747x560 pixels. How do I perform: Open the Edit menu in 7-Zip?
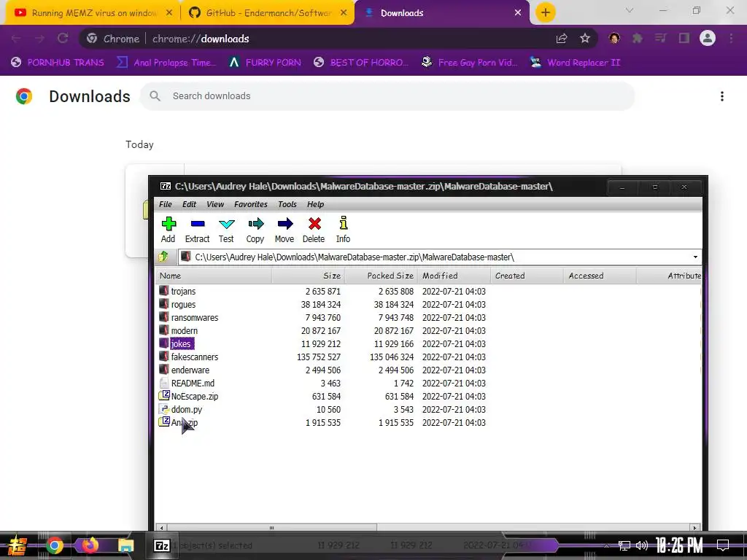pyautogui.click(x=189, y=204)
